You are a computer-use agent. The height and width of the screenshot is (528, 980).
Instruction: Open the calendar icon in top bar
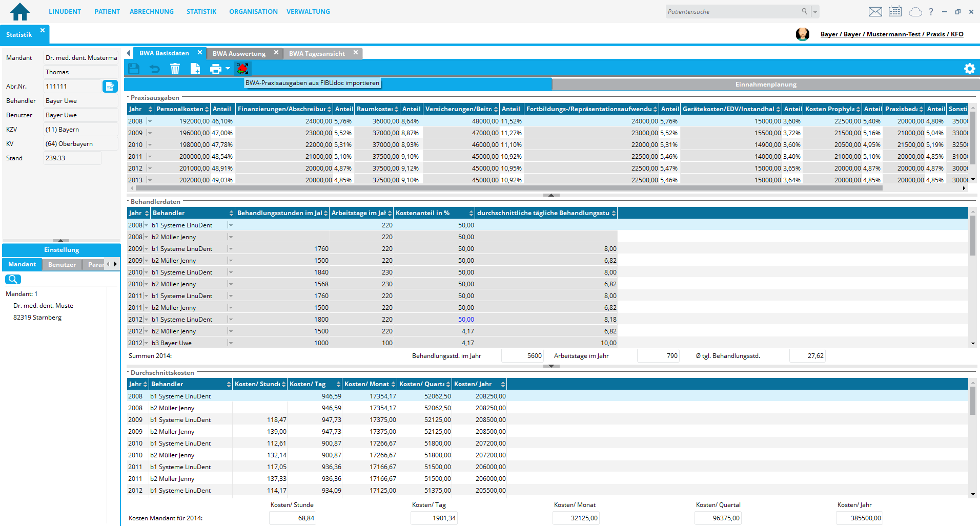coord(895,12)
